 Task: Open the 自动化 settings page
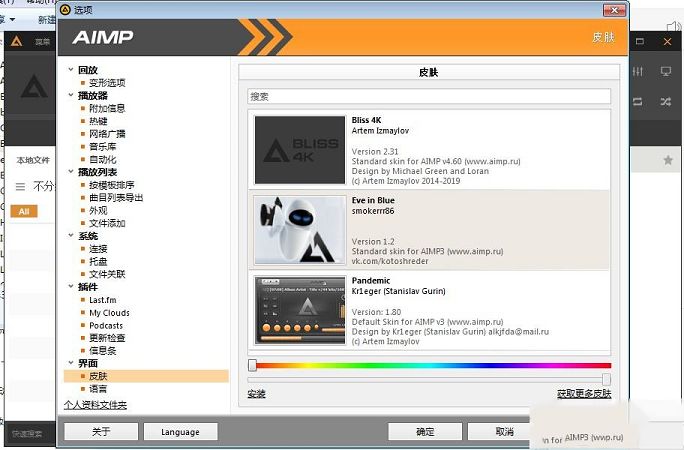click(x=103, y=159)
